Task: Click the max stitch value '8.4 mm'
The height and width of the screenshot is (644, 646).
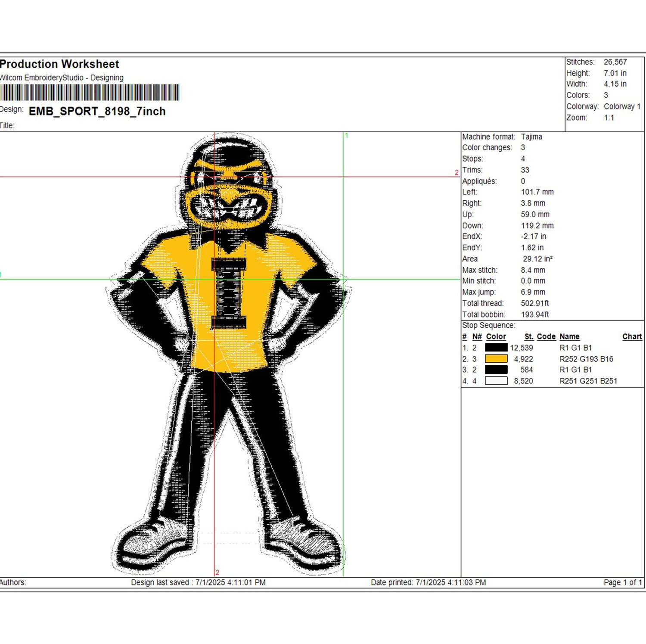Action: (x=533, y=270)
